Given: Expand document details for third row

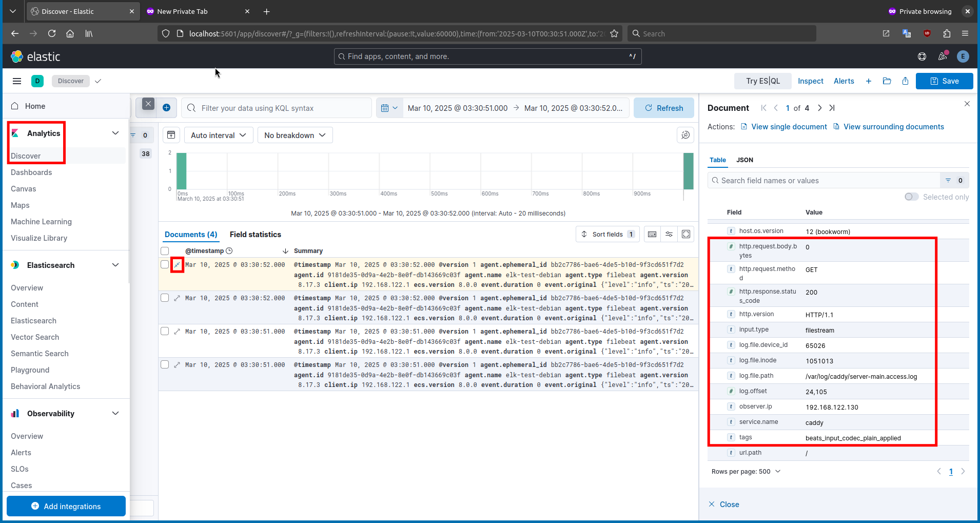Looking at the screenshot, I should click(177, 332).
